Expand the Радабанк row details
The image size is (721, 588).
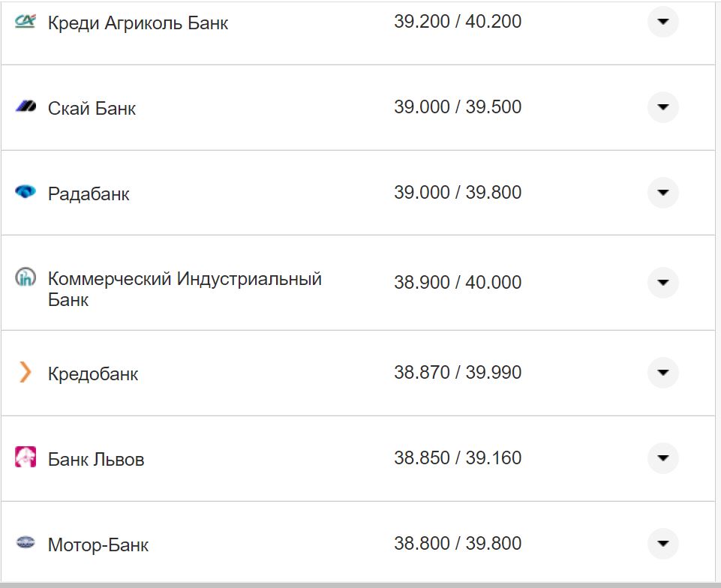(x=662, y=193)
